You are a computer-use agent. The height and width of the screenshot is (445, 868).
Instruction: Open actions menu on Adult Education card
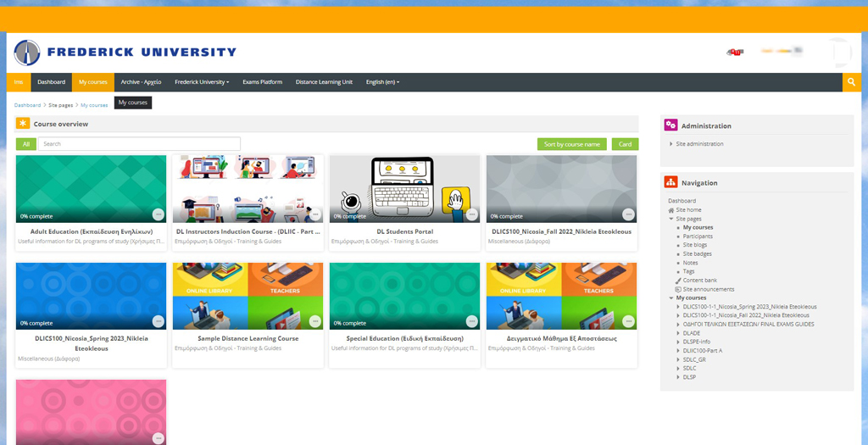coord(159,214)
